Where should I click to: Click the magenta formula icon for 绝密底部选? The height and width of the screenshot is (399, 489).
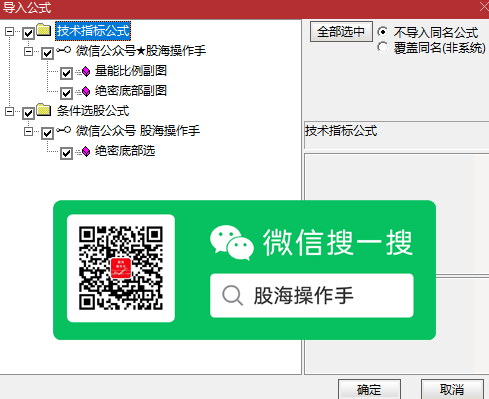pyautogui.click(x=86, y=151)
